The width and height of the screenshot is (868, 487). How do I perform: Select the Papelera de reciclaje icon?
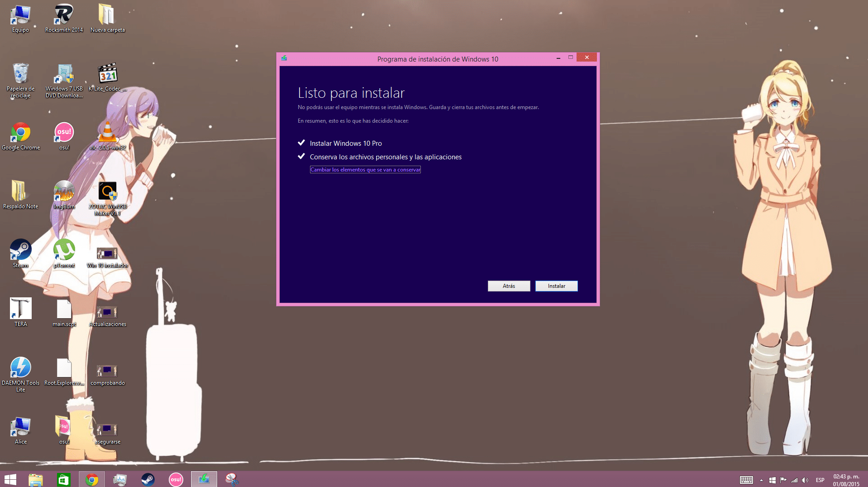point(20,81)
